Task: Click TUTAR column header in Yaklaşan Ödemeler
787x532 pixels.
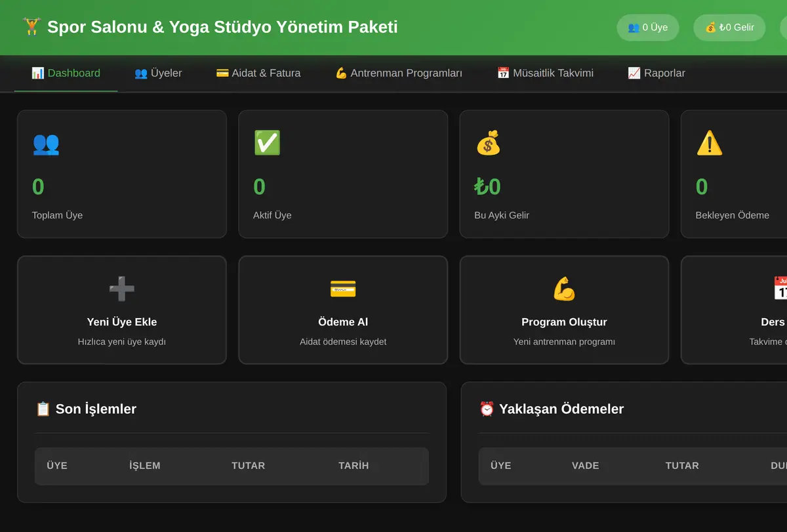Action: coord(682,466)
